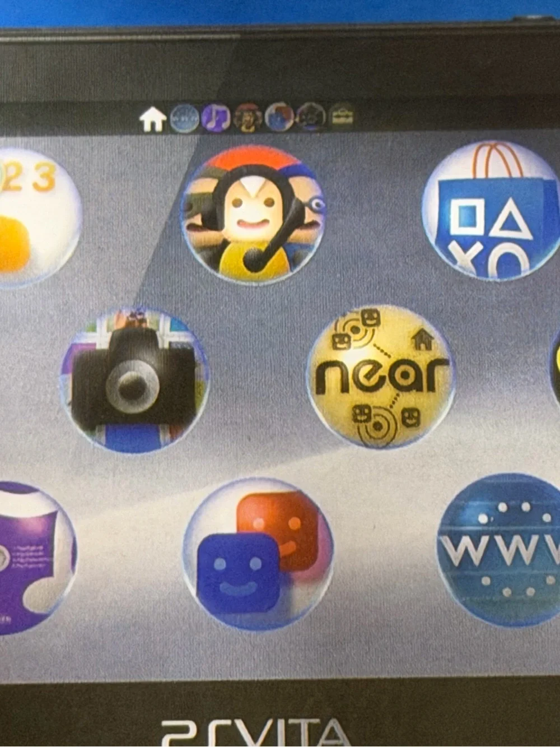Screen dimensions: 560x747
Task: Select the toolbox icon in top bar
Action: coord(341,116)
